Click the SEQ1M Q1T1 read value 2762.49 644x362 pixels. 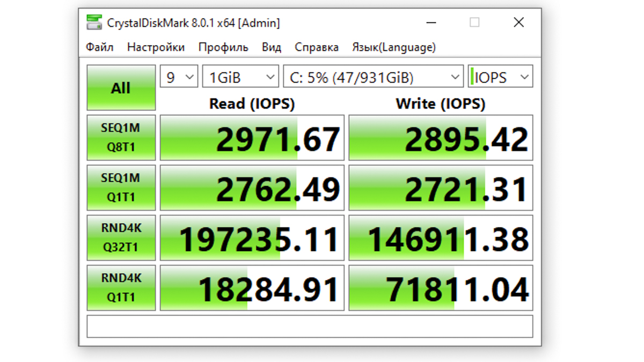point(252,188)
